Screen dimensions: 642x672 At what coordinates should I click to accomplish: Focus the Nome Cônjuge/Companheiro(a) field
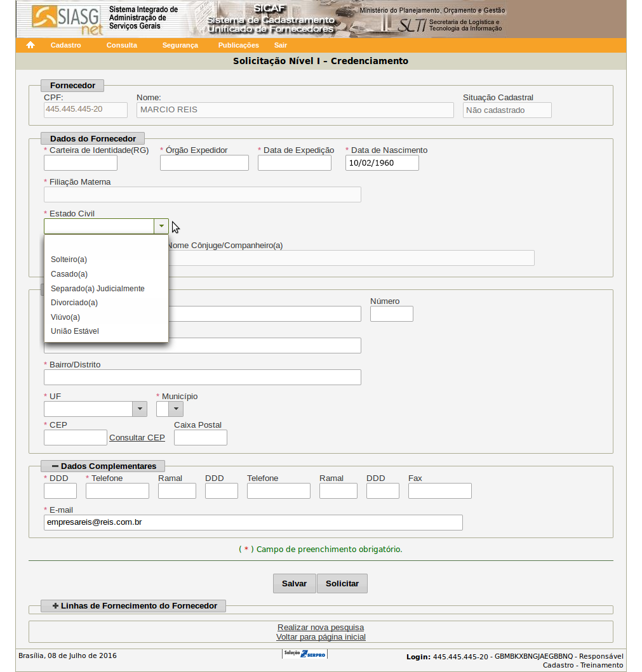pyautogui.click(x=351, y=258)
